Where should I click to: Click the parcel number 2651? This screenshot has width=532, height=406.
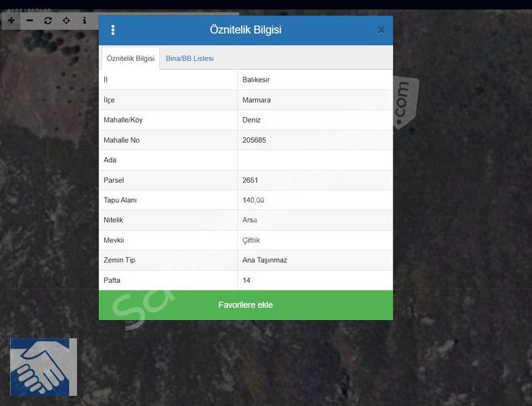250,180
